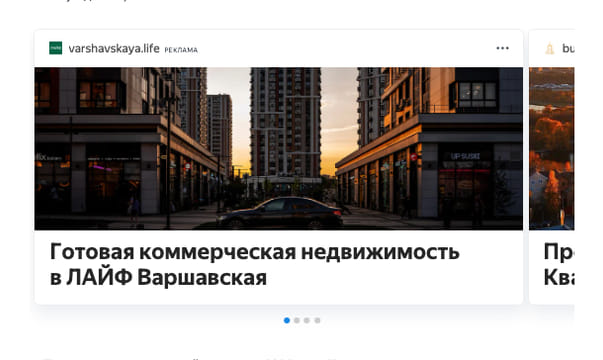Select the third carousel dot
603x360 pixels.
coord(307,320)
